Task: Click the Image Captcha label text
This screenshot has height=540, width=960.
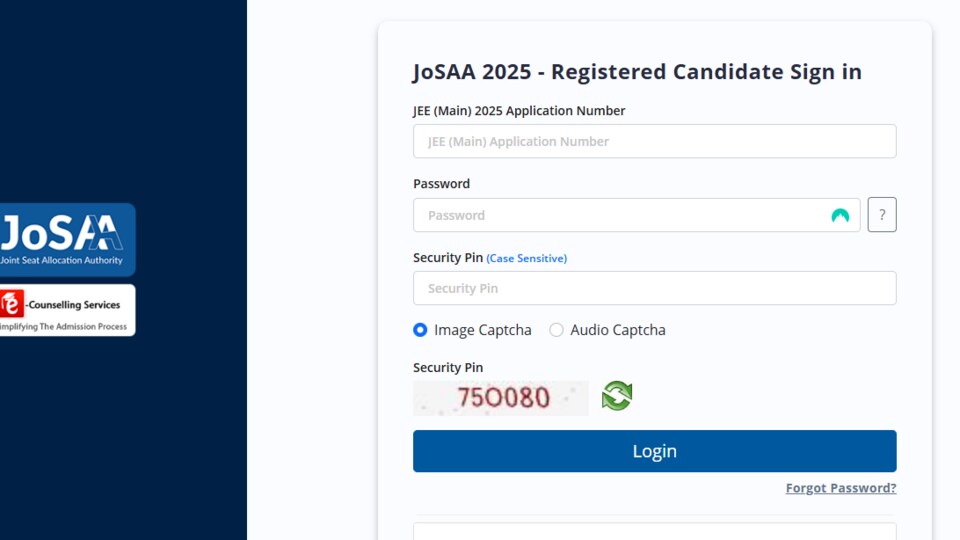Action: (x=482, y=330)
